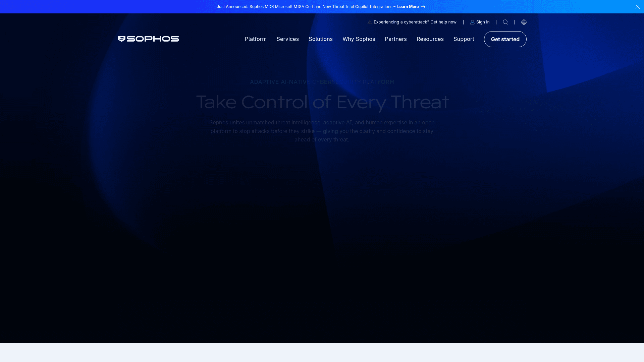
Task: Click the Get started button
Action: pyautogui.click(x=505, y=39)
